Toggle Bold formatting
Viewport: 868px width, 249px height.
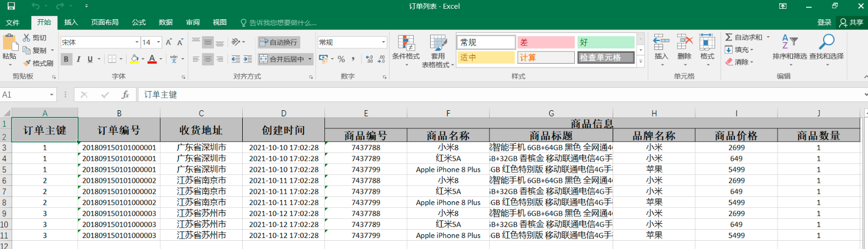coord(66,59)
